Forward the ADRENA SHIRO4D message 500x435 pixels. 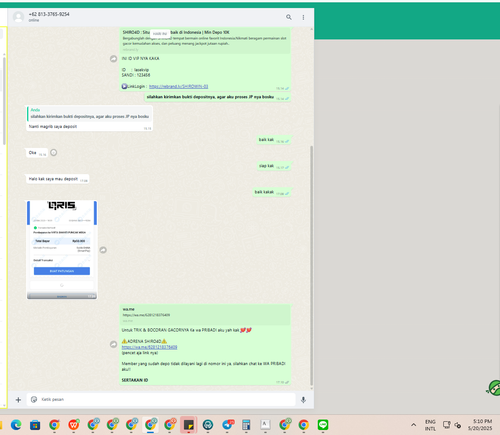coord(113,344)
